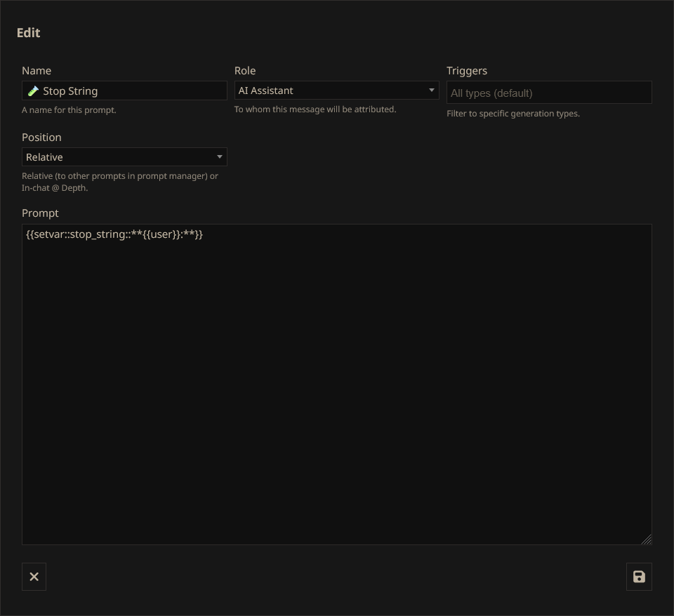
Task: Select the Relative value in Position
Action: (44, 157)
